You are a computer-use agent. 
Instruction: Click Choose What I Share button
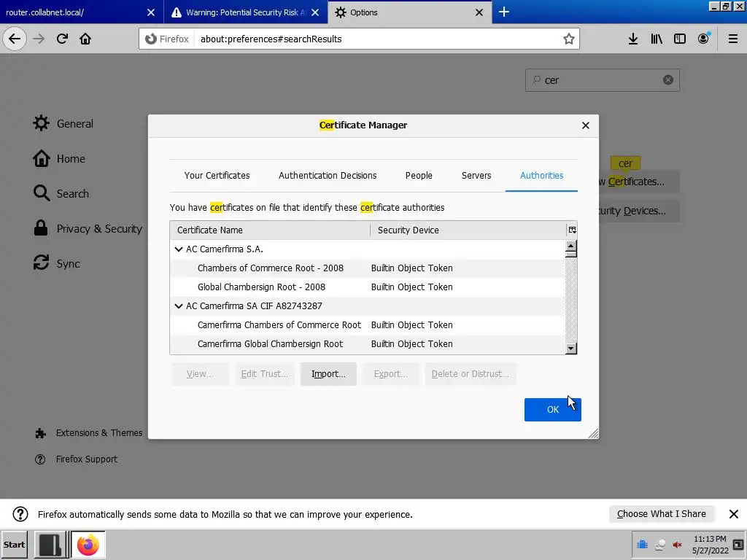click(661, 514)
